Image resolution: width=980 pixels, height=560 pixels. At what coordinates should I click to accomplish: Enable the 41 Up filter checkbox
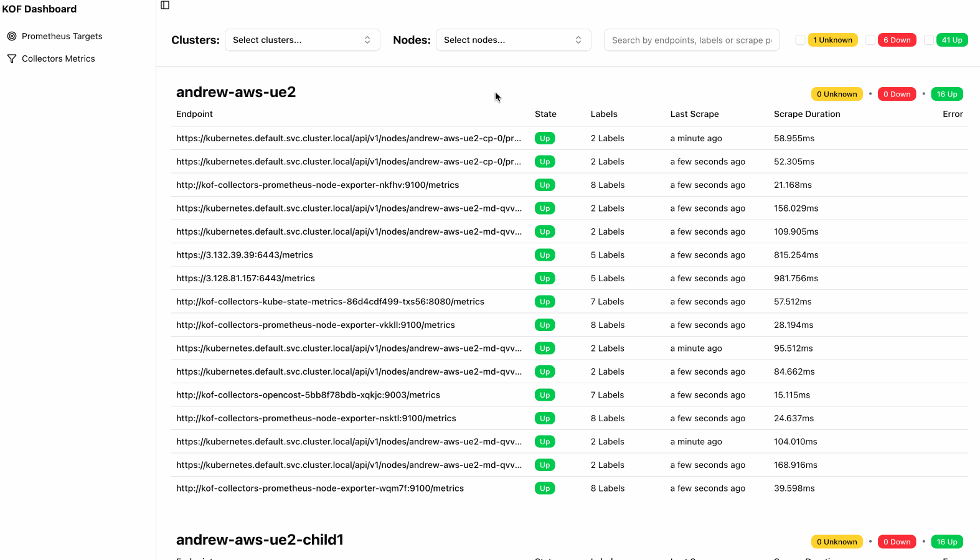click(x=929, y=40)
